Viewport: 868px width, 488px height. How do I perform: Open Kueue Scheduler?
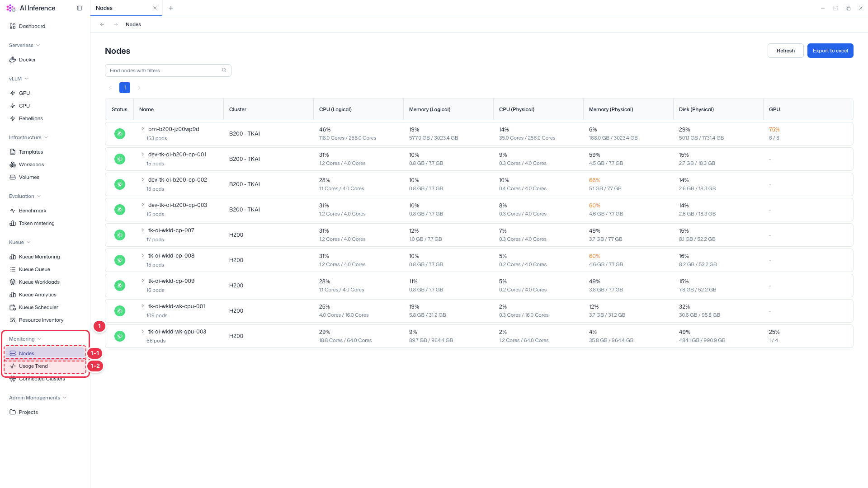click(x=38, y=307)
